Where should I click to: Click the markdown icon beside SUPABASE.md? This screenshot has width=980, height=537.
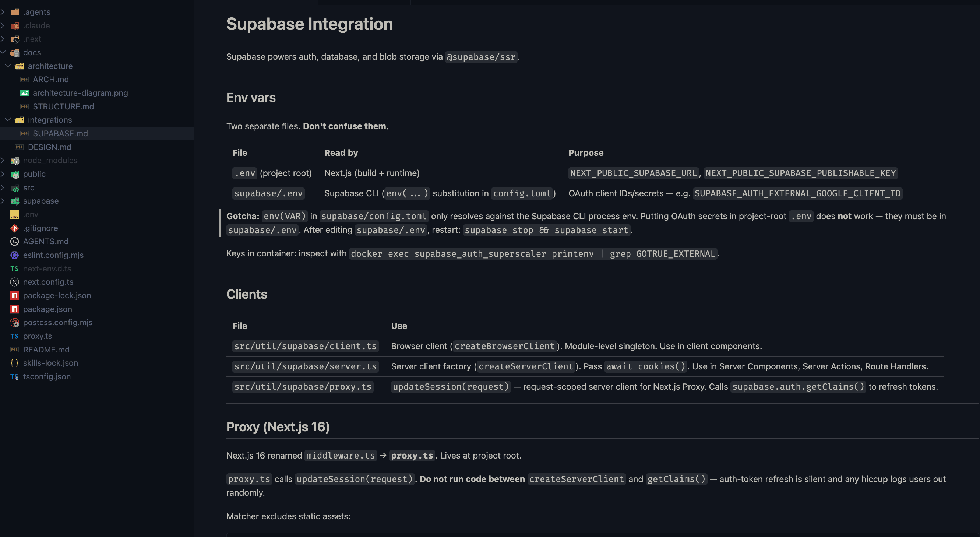click(x=24, y=134)
